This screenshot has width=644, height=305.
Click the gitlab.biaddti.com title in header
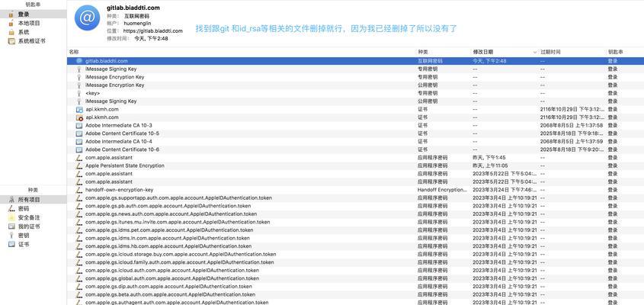click(133, 8)
